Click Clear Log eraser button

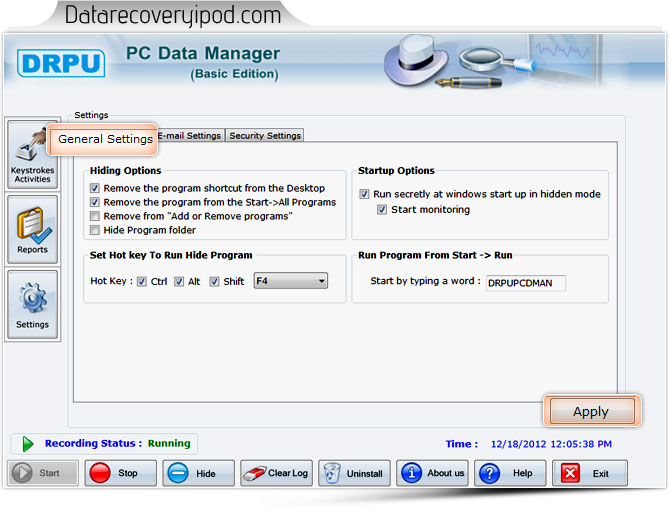276,473
